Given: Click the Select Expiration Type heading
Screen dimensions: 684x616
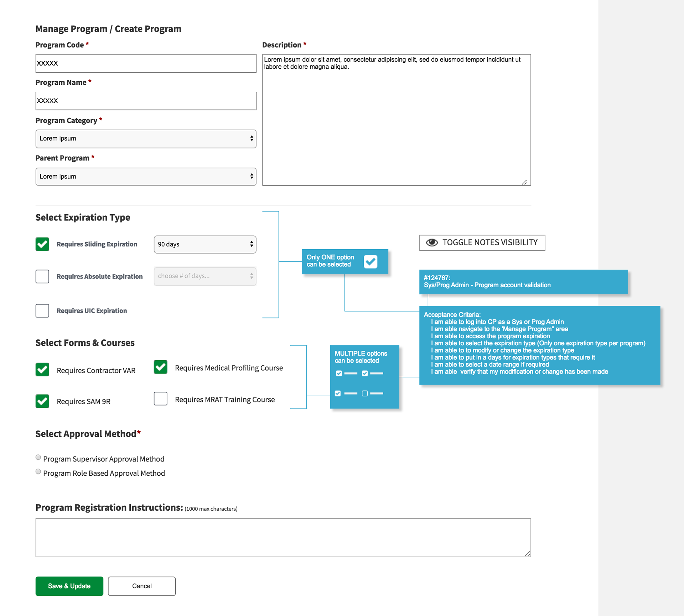Looking at the screenshot, I should 83,218.
